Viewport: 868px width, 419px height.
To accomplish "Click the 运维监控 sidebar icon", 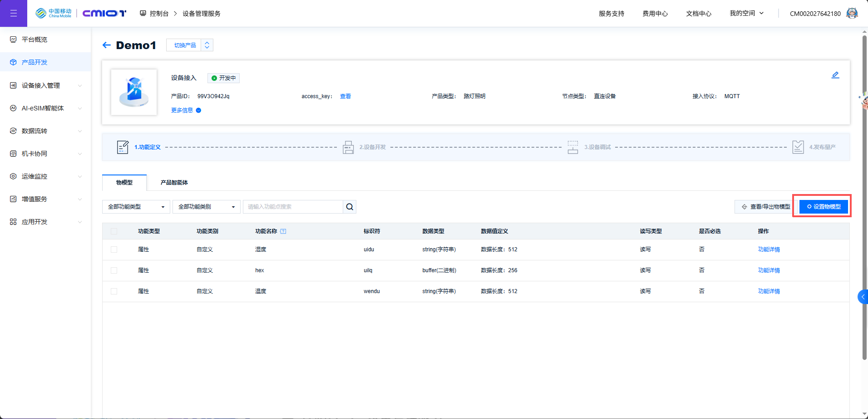I will point(13,176).
